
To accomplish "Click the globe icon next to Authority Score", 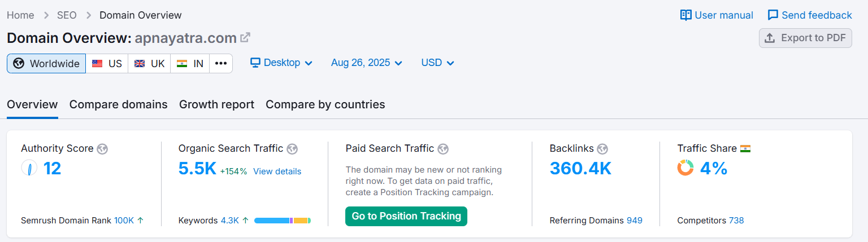I will pyautogui.click(x=102, y=149).
